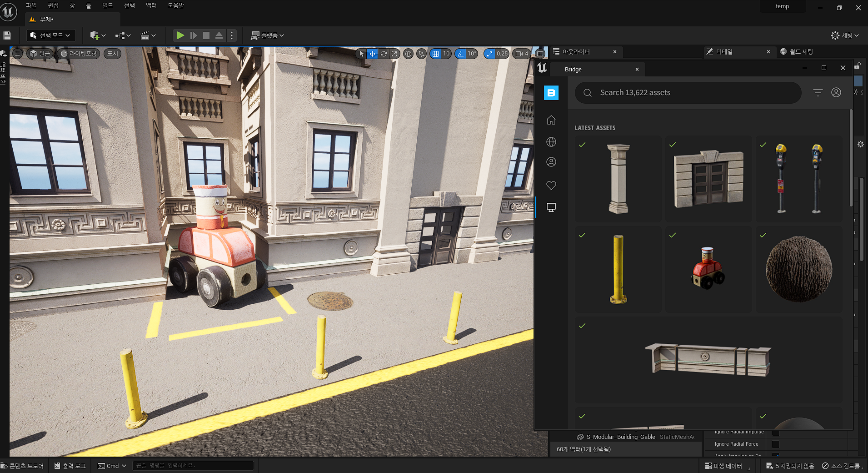
Task: Open the Blueprints toolbar dropdown
Action: click(123, 35)
